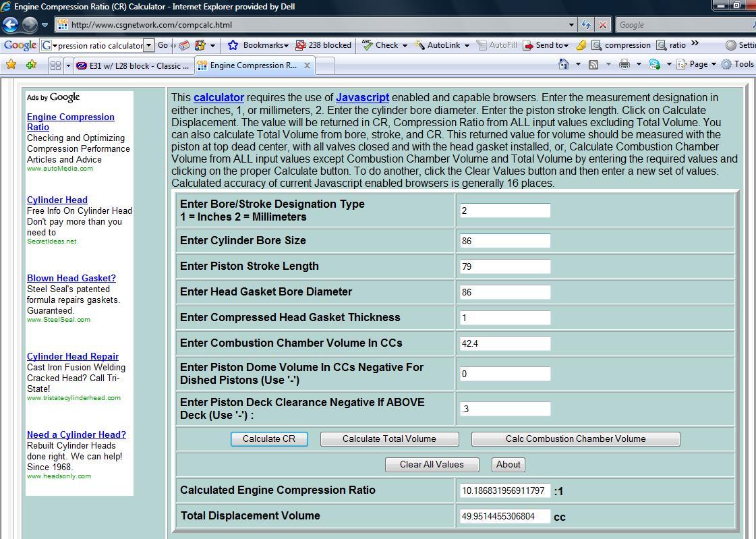The width and height of the screenshot is (756, 539).
Task: Expand the Google toolbar overflow chevron
Action: click(695, 43)
